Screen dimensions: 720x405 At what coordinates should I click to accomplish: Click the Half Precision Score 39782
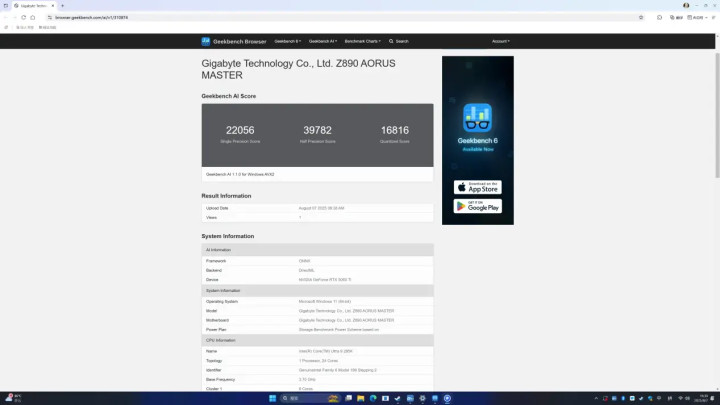pos(317,130)
